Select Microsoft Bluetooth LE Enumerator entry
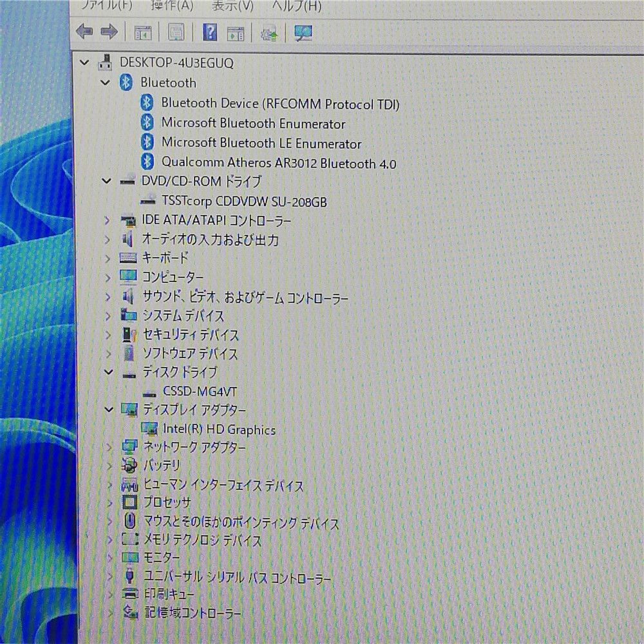Screen dimensions: 644x644 coord(261,143)
